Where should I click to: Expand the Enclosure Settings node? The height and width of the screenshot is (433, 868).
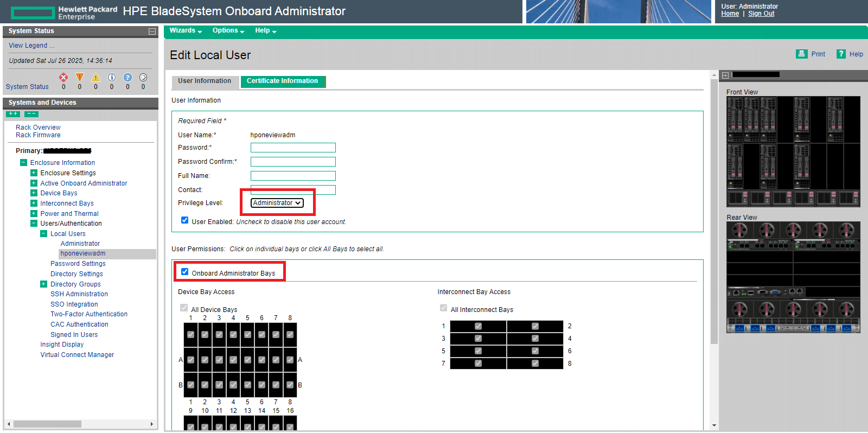(34, 173)
